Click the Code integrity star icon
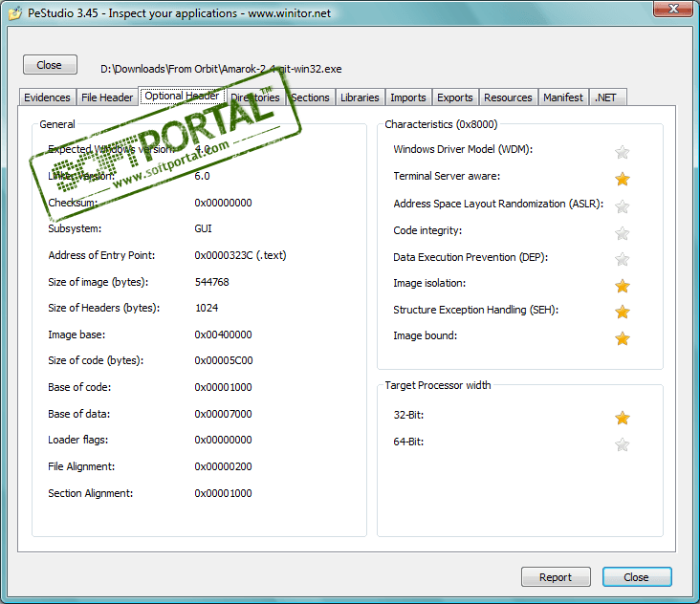Image resolution: width=700 pixels, height=604 pixels. click(x=622, y=233)
